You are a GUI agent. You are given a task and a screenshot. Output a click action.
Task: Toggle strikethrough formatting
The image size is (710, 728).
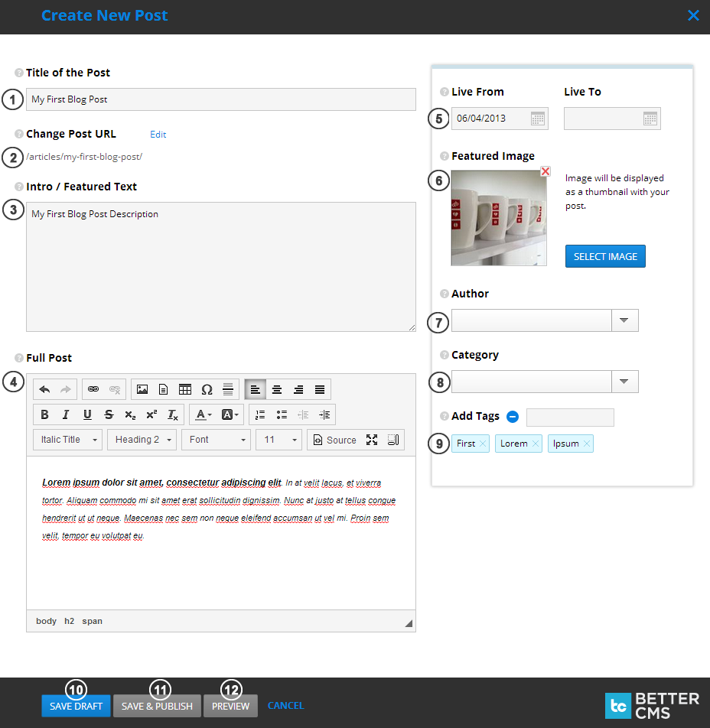(109, 414)
